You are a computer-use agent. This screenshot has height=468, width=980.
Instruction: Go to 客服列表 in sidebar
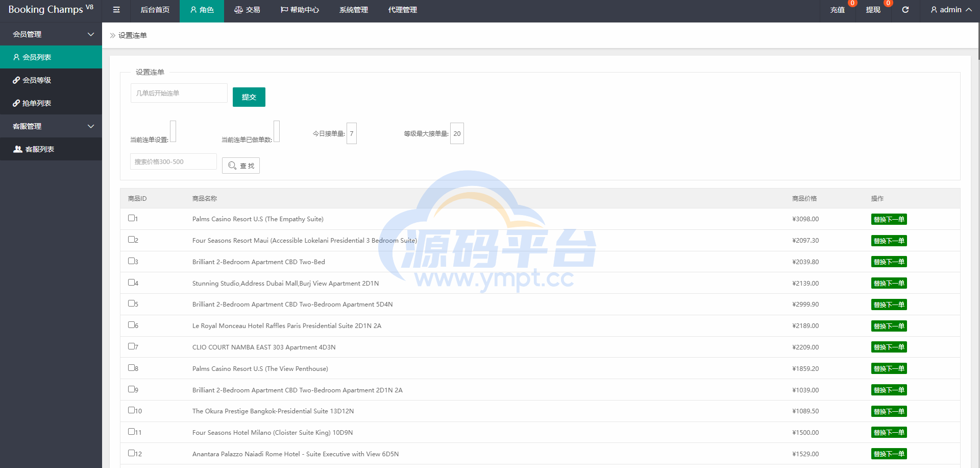pos(51,149)
